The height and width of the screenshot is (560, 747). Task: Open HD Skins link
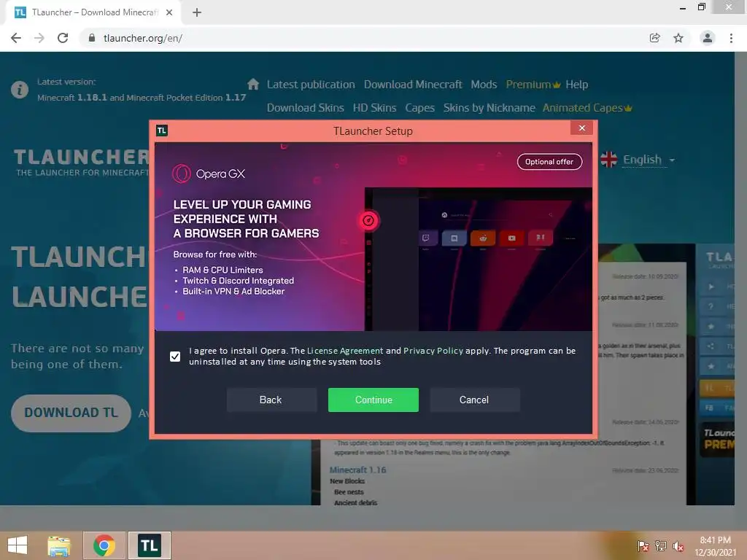[374, 108]
